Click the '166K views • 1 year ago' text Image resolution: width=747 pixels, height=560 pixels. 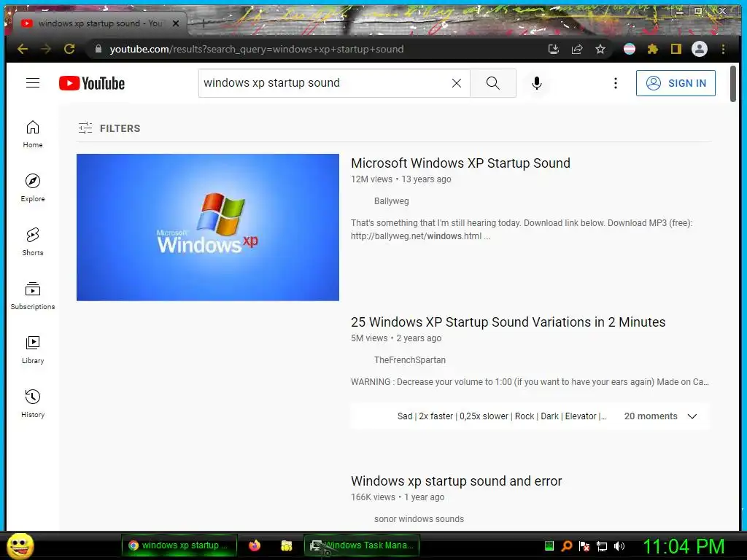tap(398, 497)
